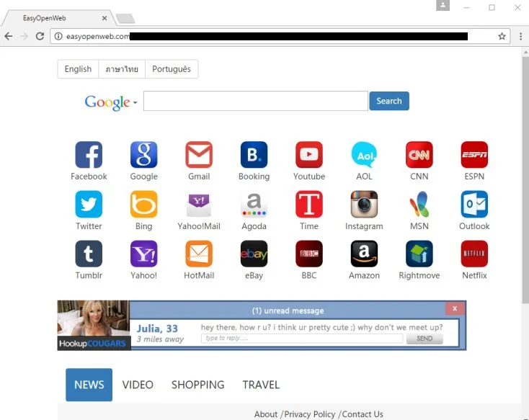Open the Outlook shortcut icon
This screenshot has height=420, width=529.
click(474, 204)
